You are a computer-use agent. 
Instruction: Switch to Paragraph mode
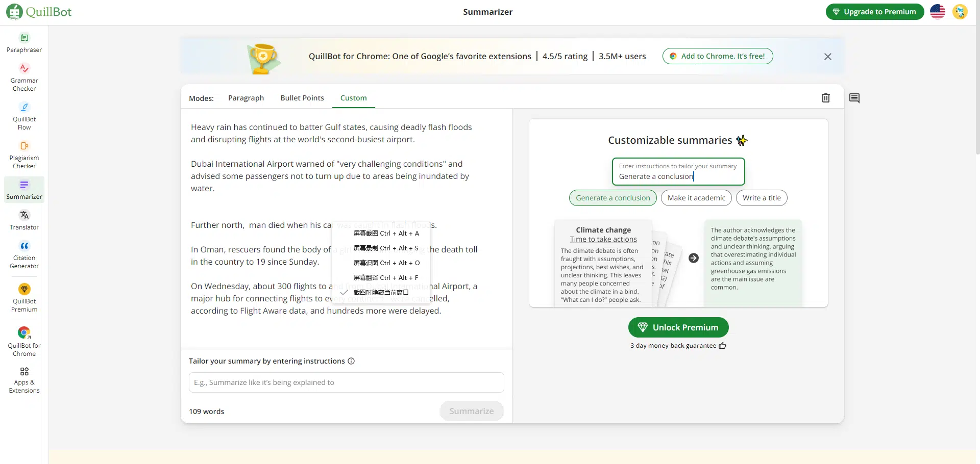click(x=246, y=98)
